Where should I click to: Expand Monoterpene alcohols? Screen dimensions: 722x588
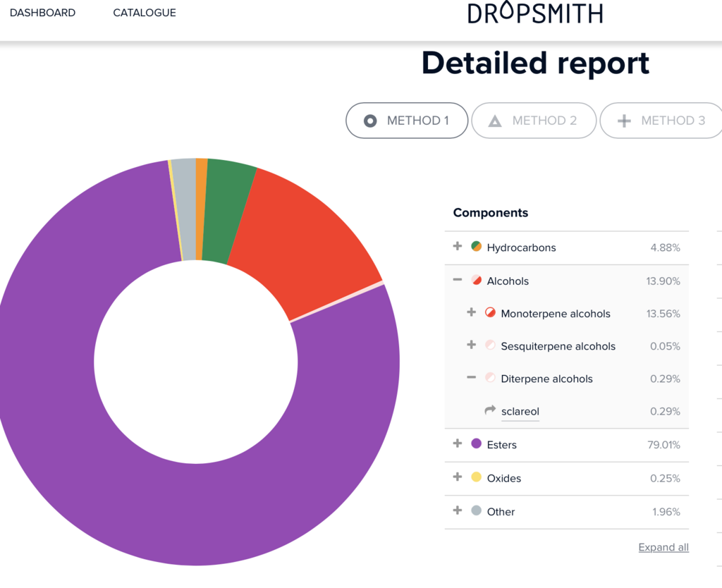[471, 312]
